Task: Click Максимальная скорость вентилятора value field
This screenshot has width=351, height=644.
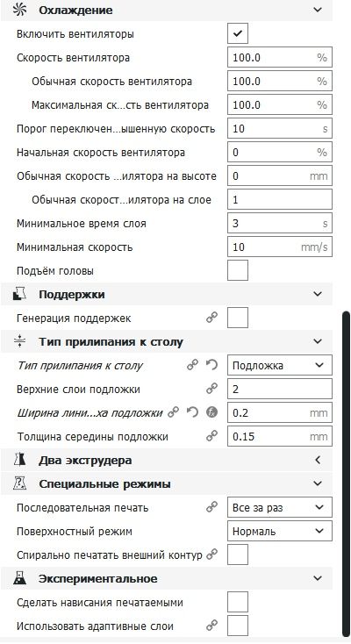Action: click(x=280, y=104)
